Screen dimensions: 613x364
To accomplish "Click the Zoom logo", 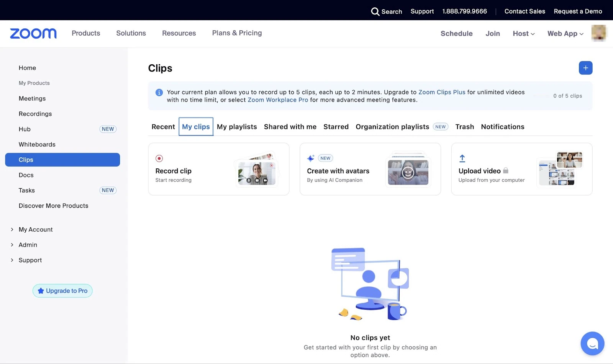I will (x=33, y=33).
